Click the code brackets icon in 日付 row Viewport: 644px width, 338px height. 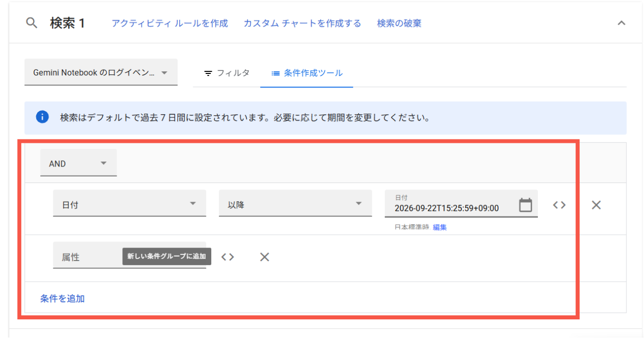tap(559, 205)
